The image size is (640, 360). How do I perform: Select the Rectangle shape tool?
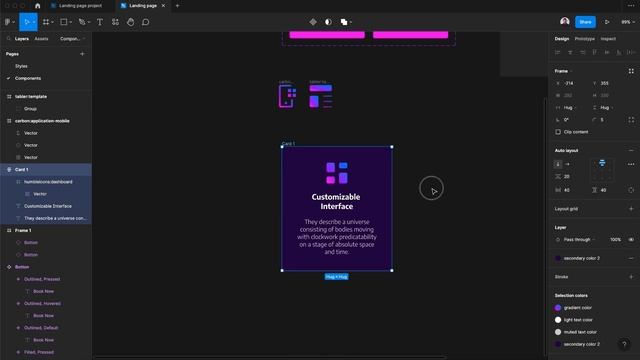64,22
